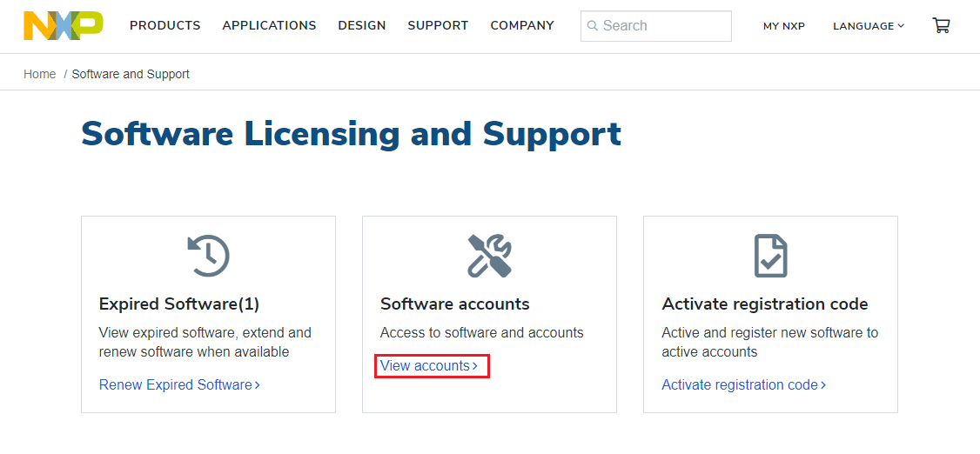Viewport: 980px width, 454px height.
Task: Click the Home breadcrumb link
Action: click(x=40, y=74)
